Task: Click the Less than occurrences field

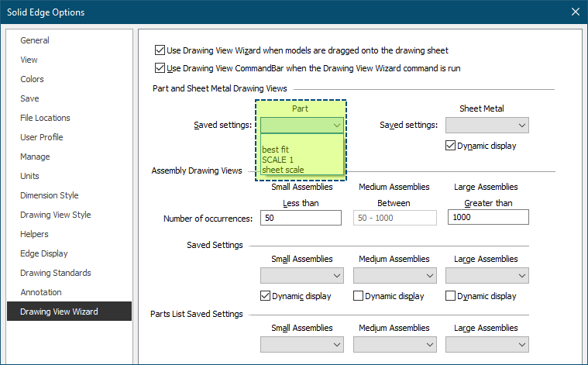Action: (301, 218)
